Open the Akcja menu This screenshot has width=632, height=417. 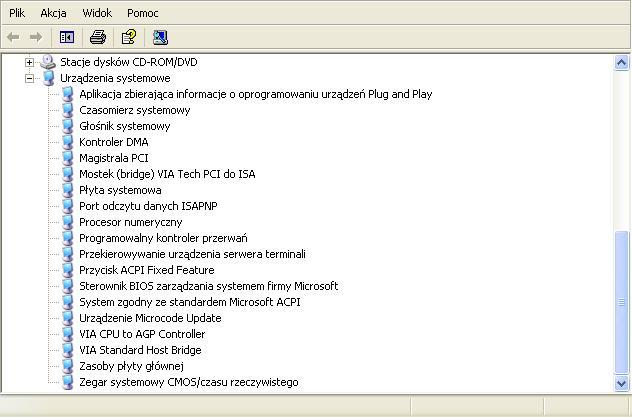[53, 13]
